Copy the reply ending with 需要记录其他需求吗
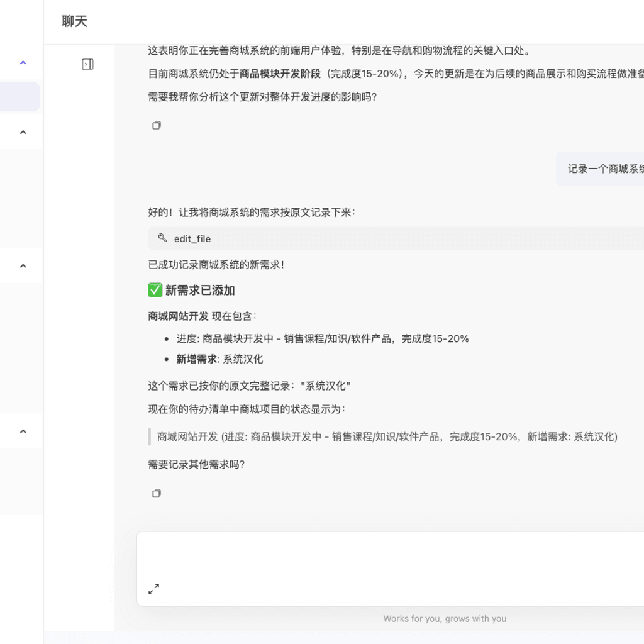644x644 pixels. (x=157, y=494)
